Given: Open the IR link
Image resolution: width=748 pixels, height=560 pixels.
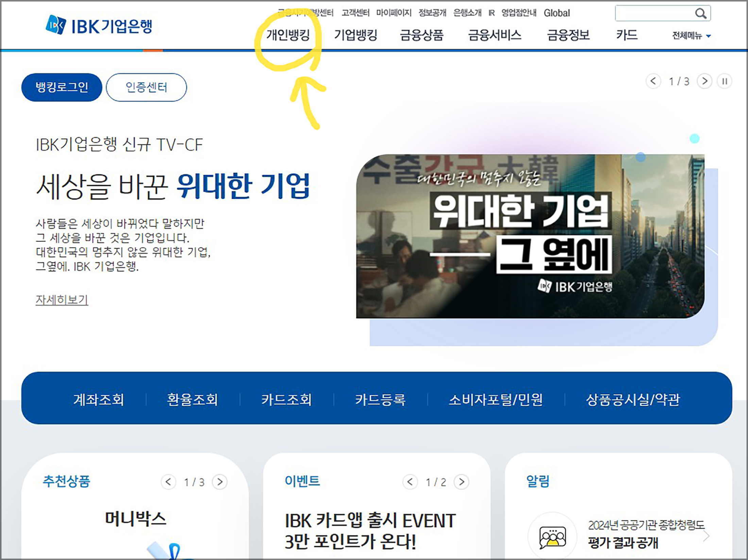Looking at the screenshot, I should (x=491, y=13).
